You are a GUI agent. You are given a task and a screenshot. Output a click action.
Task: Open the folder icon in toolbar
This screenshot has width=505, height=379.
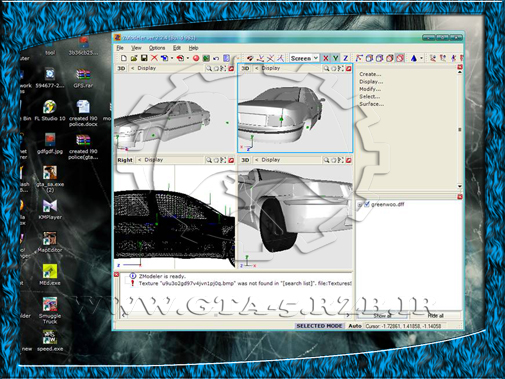(134, 58)
